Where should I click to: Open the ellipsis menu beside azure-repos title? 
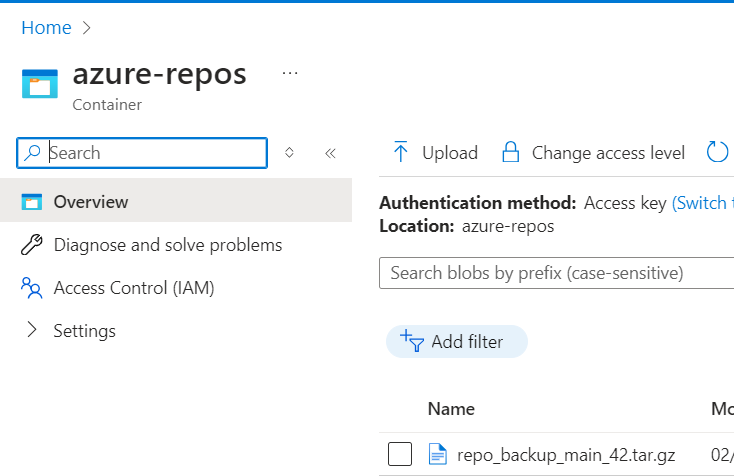click(290, 73)
